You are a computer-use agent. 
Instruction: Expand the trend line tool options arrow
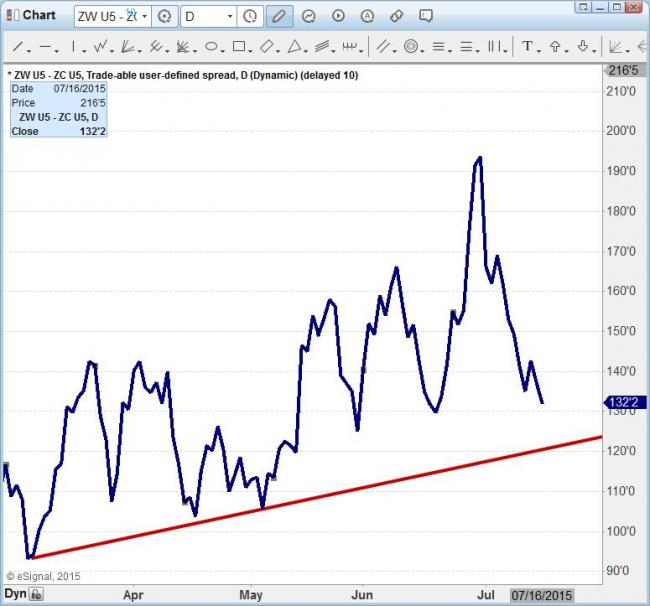29,51
